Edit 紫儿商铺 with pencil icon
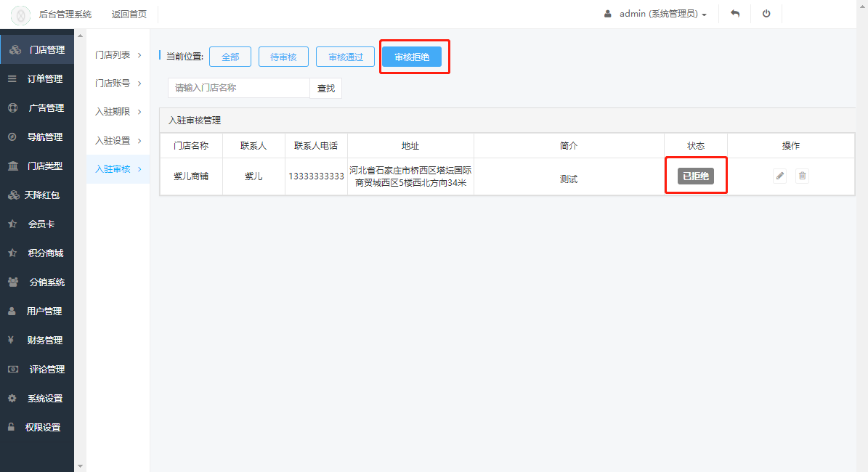 pos(779,176)
